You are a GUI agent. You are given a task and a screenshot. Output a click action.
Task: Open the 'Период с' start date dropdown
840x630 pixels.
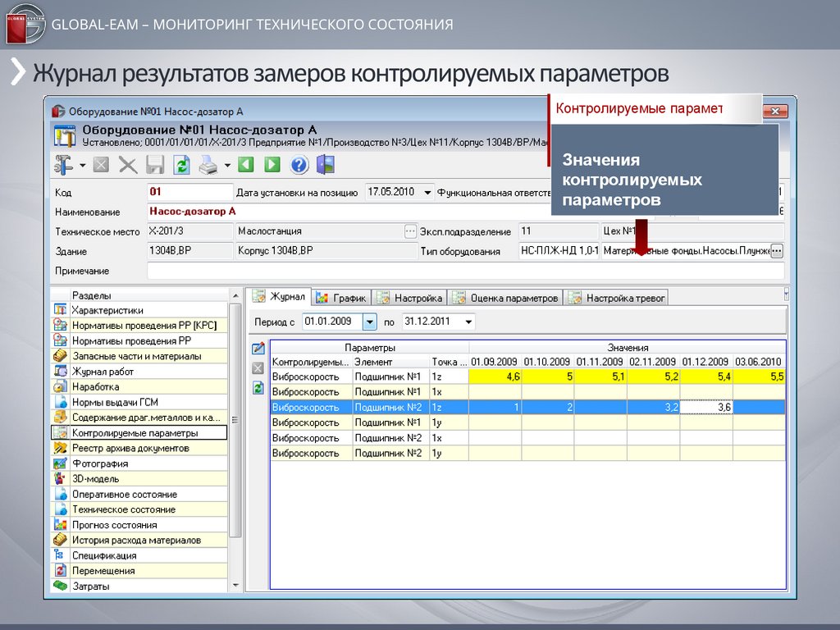pos(369,322)
